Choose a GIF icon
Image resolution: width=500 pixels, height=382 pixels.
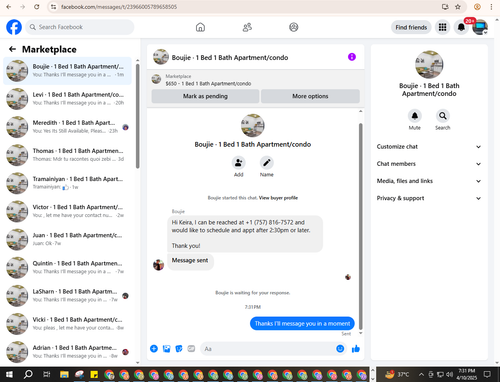pos(191,349)
